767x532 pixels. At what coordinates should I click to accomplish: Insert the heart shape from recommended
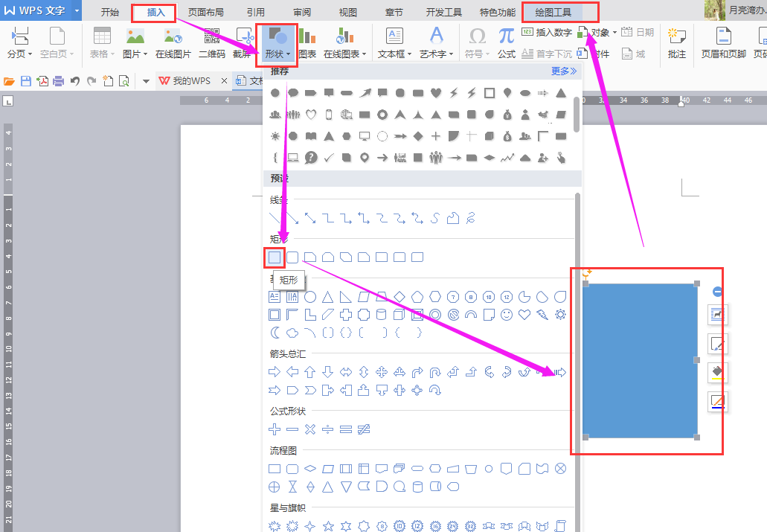(436, 93)
